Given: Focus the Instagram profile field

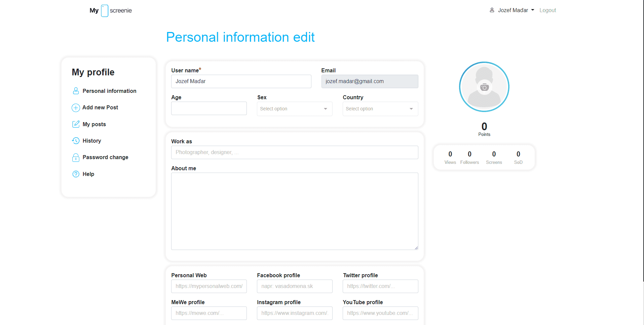Looking at the screenshot, I should click(294, 313).
